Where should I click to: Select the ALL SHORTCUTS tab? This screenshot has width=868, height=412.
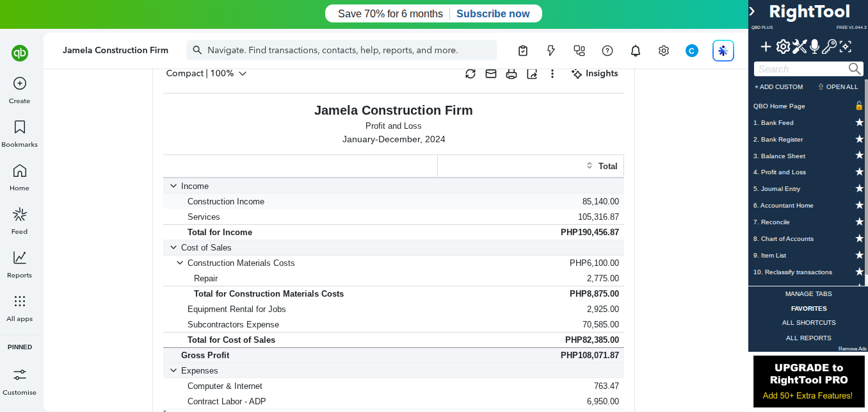click(808, 322)
